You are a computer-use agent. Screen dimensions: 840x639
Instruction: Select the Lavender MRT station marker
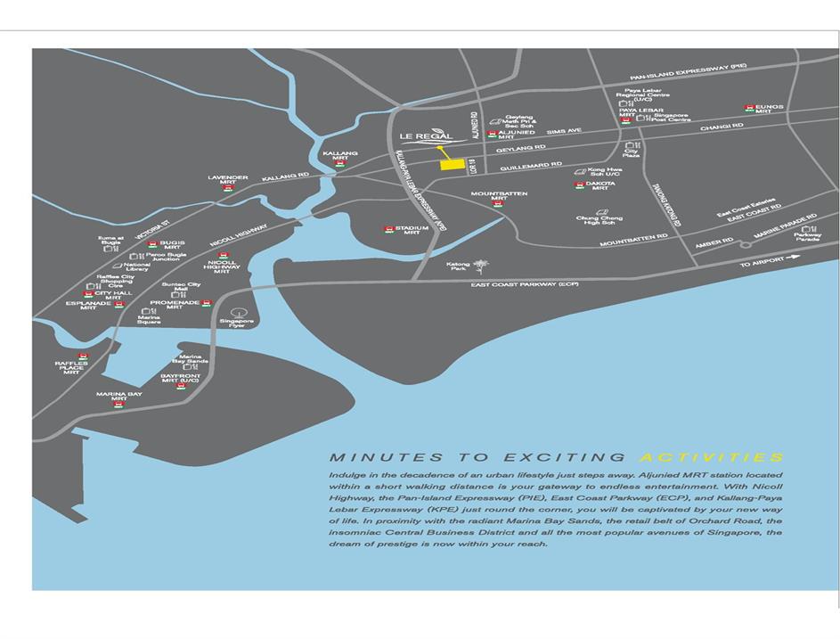(228, 188)
